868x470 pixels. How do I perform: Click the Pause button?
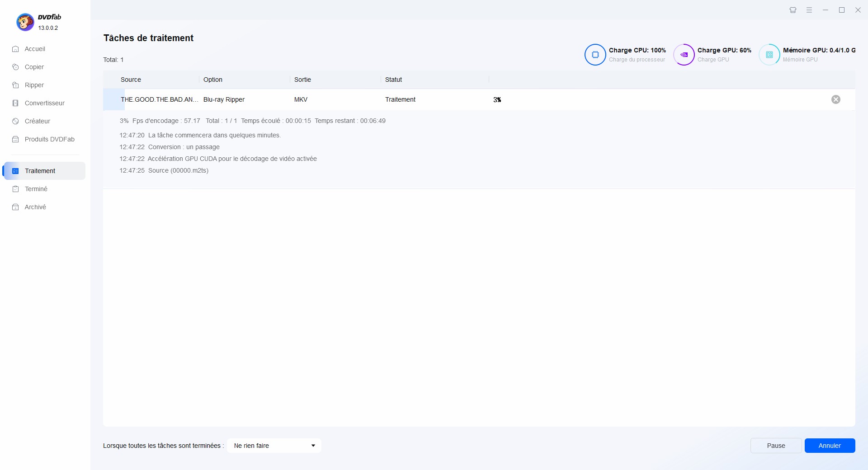tap(776, 446)
